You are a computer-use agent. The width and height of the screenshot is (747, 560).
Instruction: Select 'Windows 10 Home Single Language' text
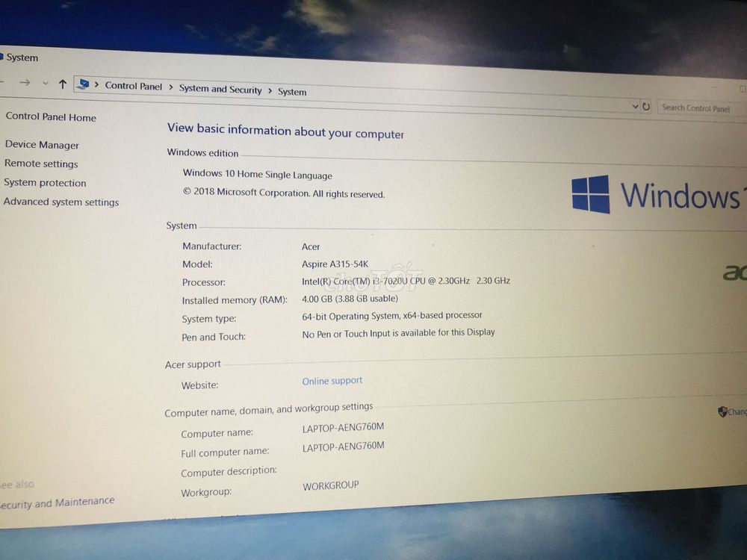pos(257,174)
